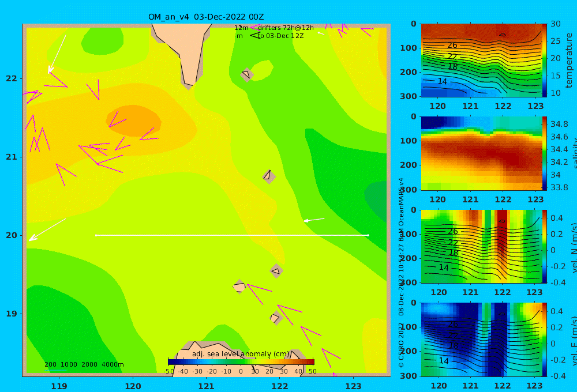Open the vel. E section plot
Image resolution: width=577 pixels, height=392 pixels.
(481, 340)
